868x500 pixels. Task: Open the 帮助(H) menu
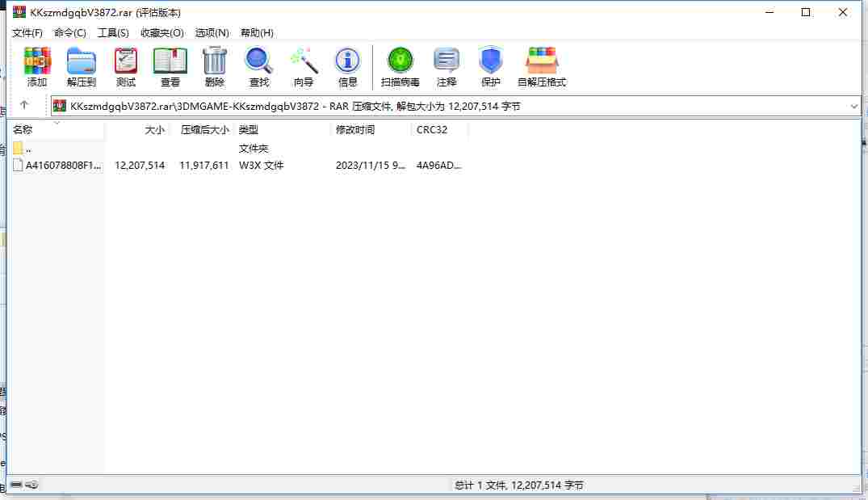[x=257, y=32]
